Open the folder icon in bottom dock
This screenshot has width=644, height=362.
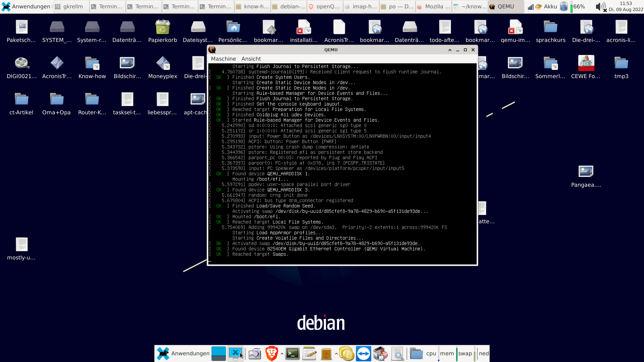coord(417,354)
